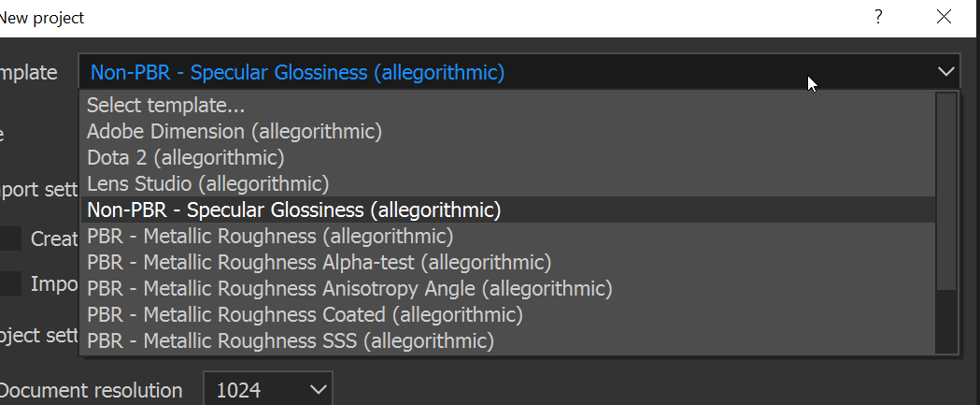The width and height of the screenshot is (980, 405).
Task: Pick the Dota 2 (allegorithmic) template
Action: (186, 158)
